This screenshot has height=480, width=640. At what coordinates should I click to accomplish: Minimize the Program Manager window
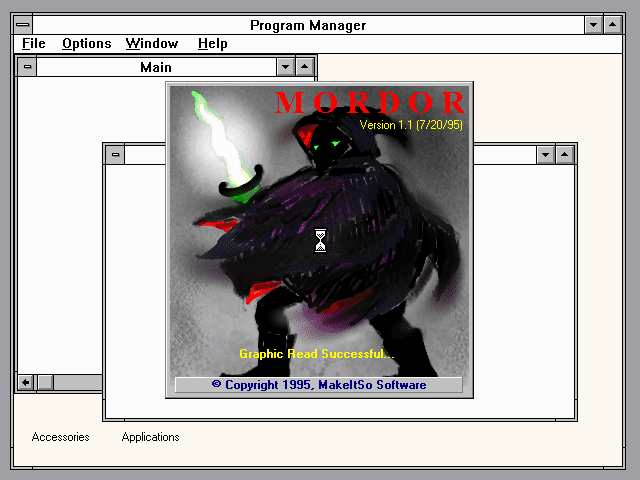tap(593, 25)
